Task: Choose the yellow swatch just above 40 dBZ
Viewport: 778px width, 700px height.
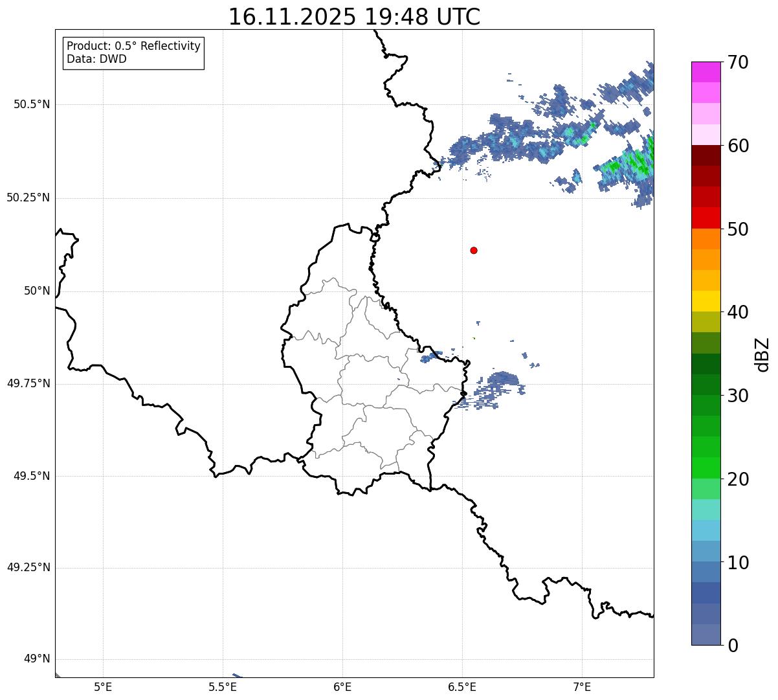Action: [706, 301]
